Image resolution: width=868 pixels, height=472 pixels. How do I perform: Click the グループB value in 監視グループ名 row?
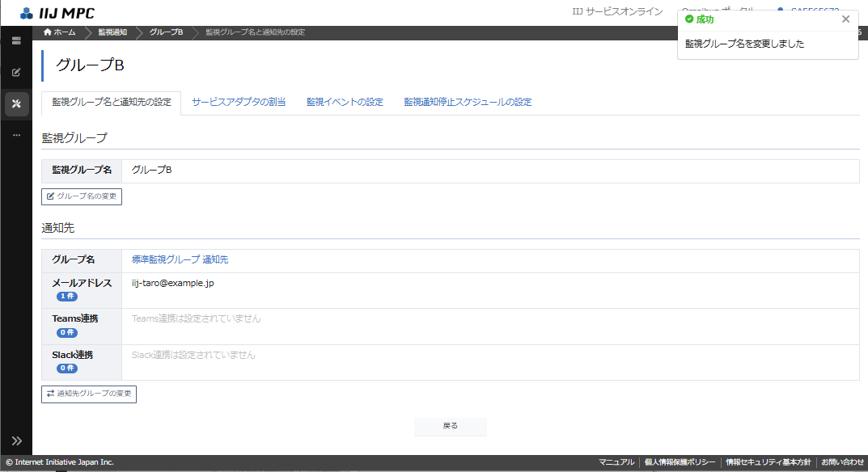[x=152, y=170]
